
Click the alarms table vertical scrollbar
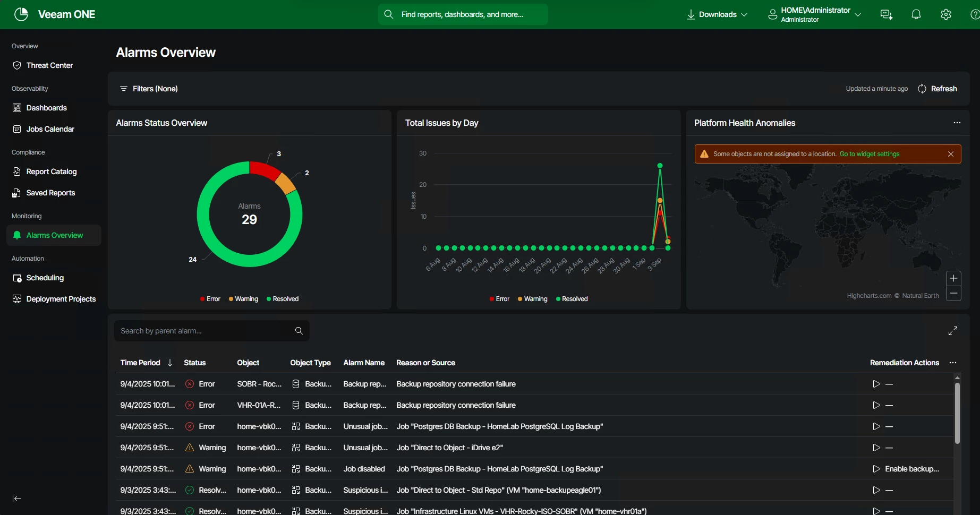(x=957, y=413)
